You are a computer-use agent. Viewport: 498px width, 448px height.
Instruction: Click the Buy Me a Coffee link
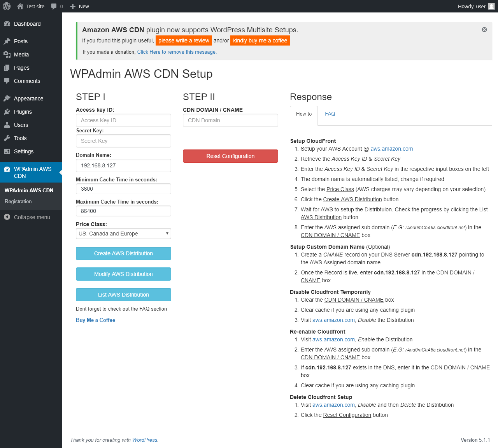pos(95,320)
